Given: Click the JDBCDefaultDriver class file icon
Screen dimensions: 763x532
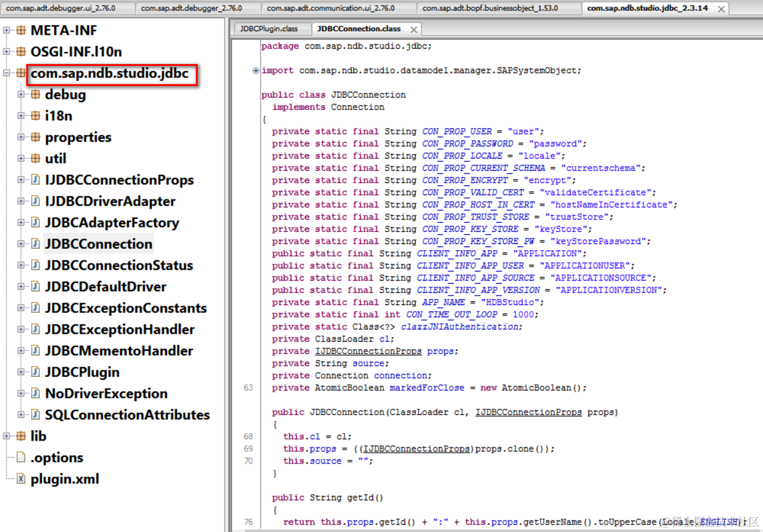Looking at the screenshot, I should (35, 287).
